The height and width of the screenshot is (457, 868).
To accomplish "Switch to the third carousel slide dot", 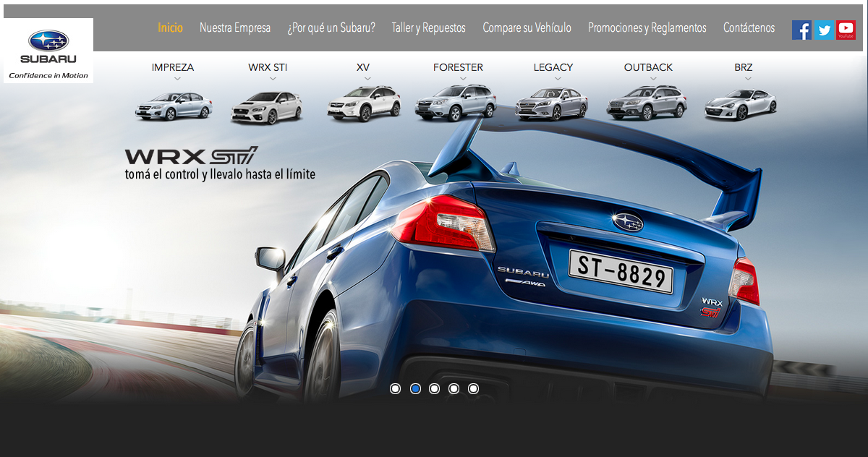I will (x=435, y=389).
